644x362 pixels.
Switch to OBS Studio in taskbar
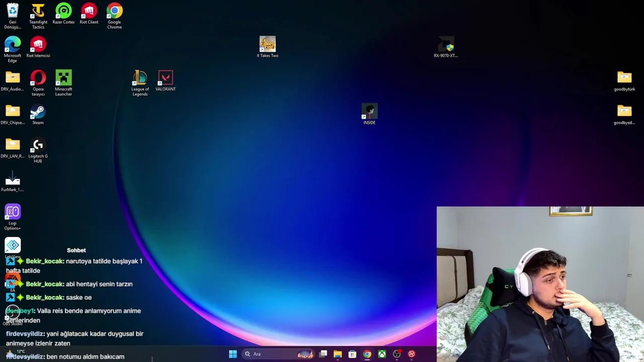point(396,354)
